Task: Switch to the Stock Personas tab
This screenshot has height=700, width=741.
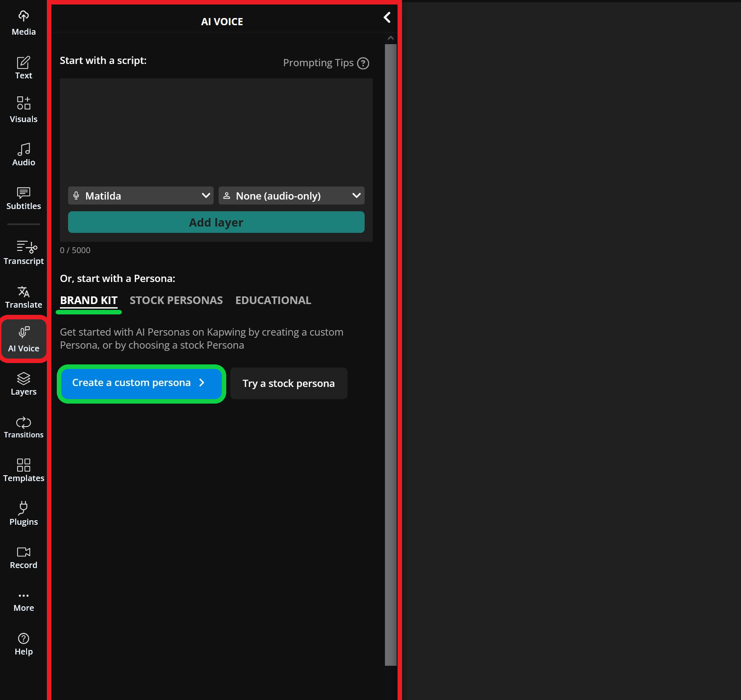Action: point(176,300)
